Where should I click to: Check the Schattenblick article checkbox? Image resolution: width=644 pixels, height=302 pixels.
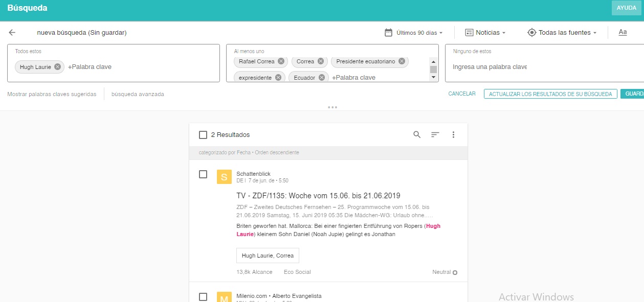(x=203, y=174)
